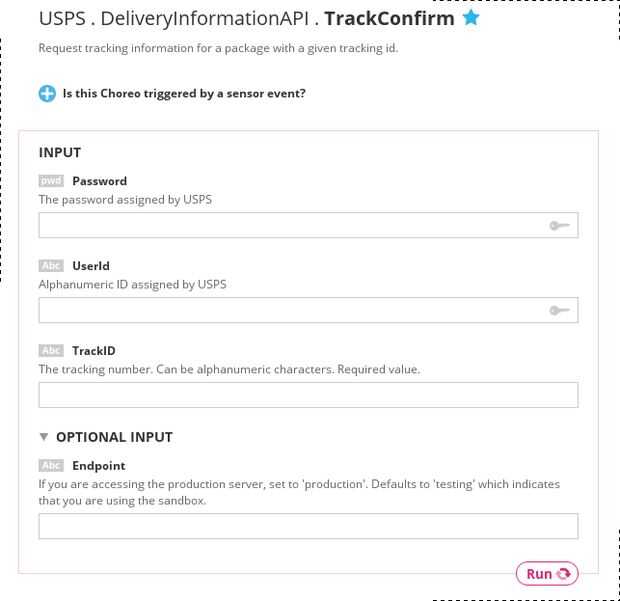The width and height of the screenshot is (620, 601).
Task: Focus the Password input field
Action: [x=290, y=225]
